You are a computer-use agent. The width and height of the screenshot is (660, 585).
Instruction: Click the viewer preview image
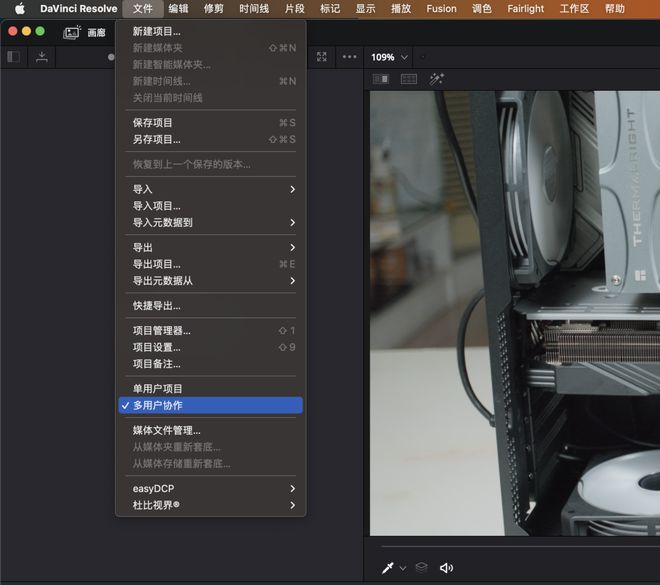tap(515, 313)
